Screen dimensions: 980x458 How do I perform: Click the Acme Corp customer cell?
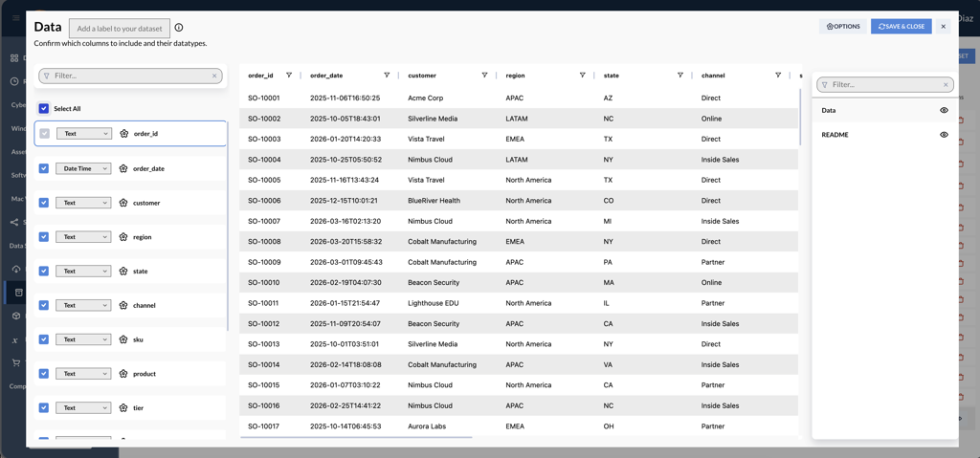426,98
